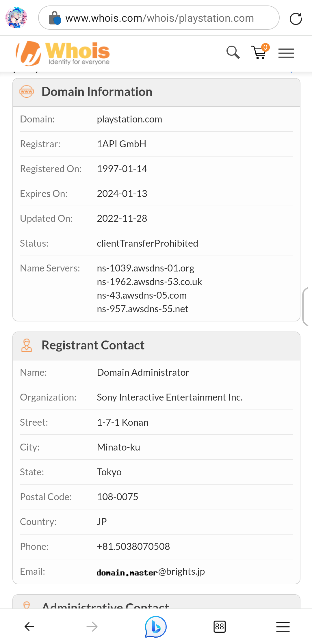
Task: Click the Registrar label
Action: [40, 144]
